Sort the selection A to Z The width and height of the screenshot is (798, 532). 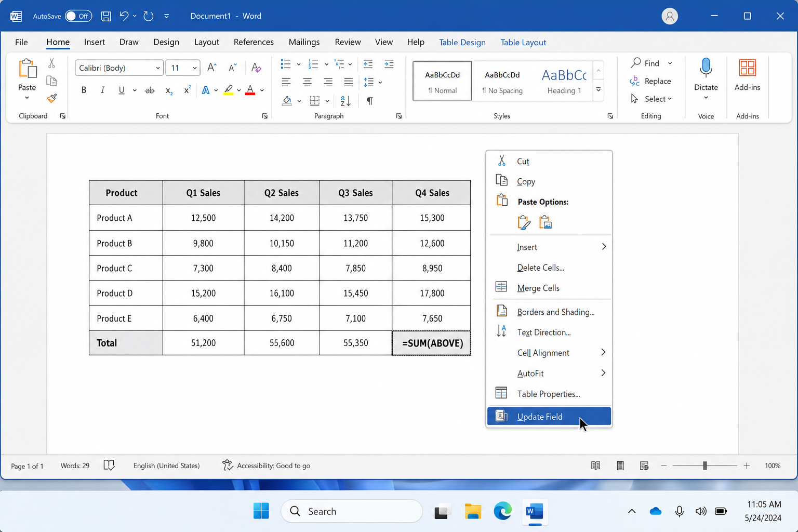(345, 101)
